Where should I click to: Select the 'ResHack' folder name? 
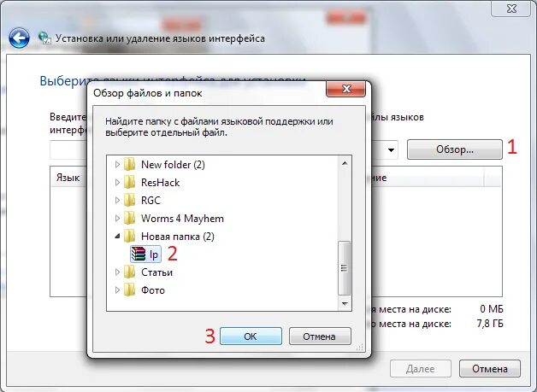160,182
